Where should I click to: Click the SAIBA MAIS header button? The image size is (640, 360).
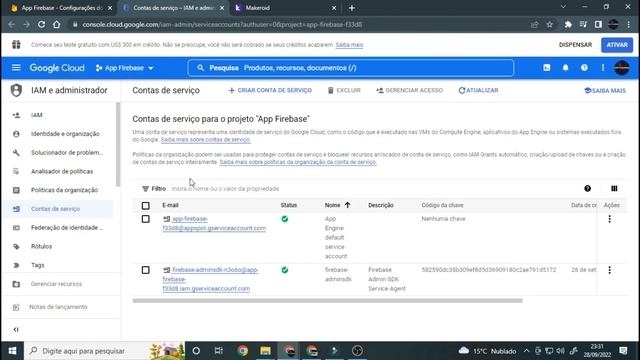(605, 90)
